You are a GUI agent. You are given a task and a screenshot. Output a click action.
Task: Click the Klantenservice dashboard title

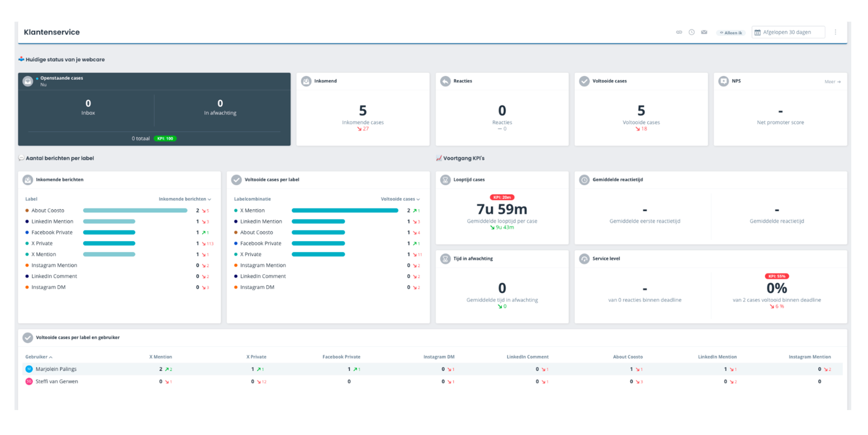click(52, 32)
